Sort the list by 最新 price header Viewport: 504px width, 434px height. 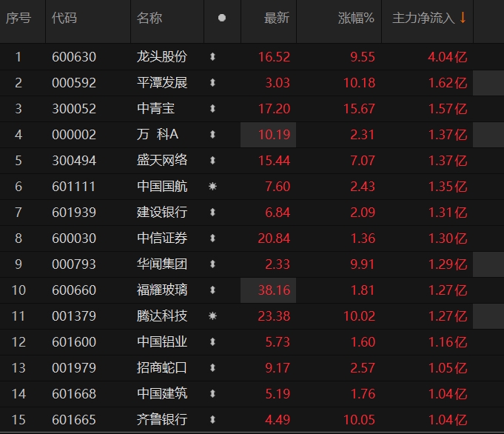(277, 19)
